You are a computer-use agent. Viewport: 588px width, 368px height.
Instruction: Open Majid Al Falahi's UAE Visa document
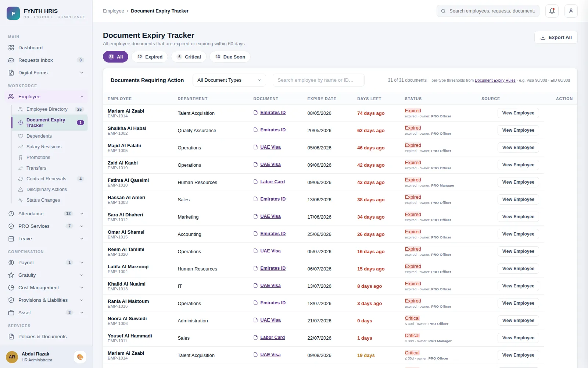click(270, 147)
